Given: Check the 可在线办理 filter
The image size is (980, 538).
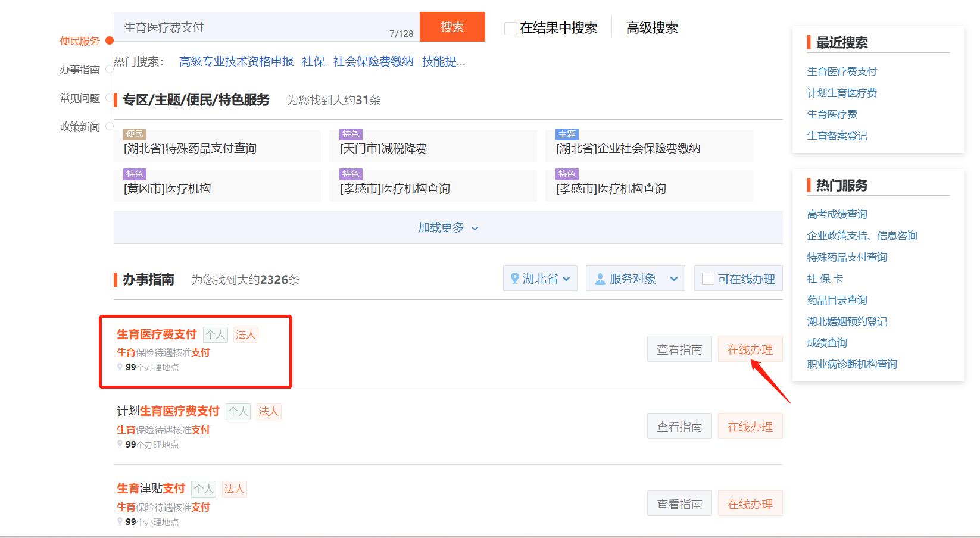Looking at the screenshot, I should (x=707, y=278).
